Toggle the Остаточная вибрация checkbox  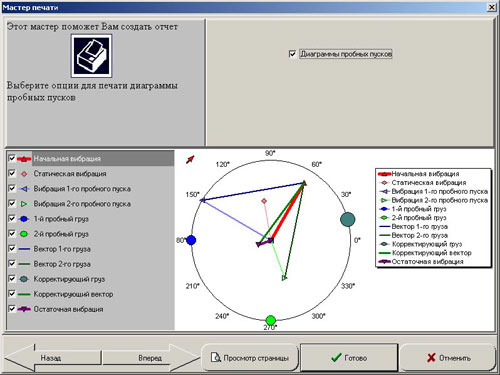[12, 309]
